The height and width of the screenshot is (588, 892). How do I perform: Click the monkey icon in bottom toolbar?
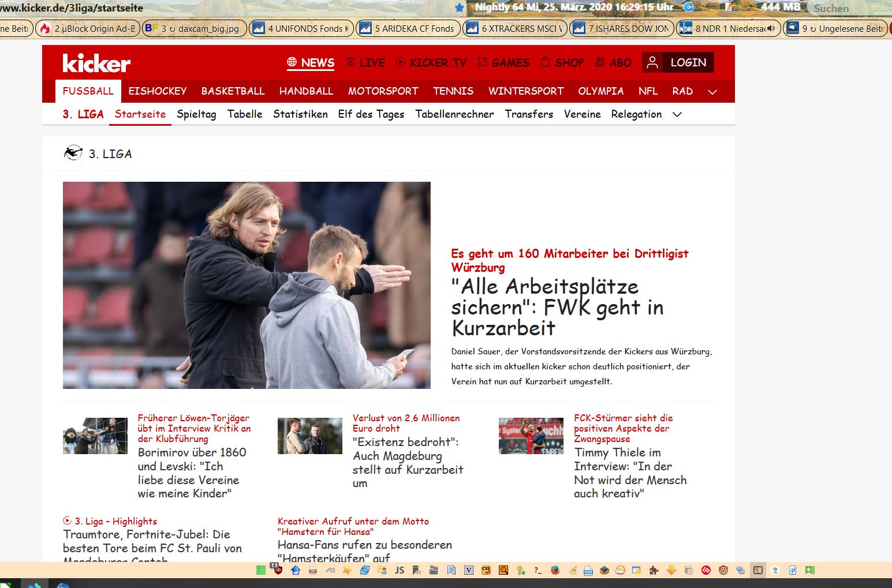723,570
